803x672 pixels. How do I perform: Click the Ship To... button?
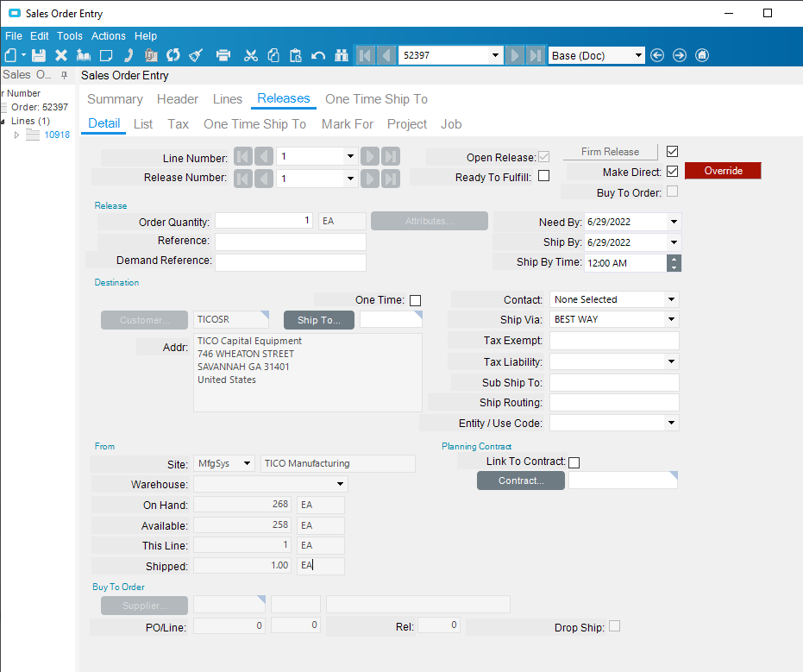click(319, 320)
